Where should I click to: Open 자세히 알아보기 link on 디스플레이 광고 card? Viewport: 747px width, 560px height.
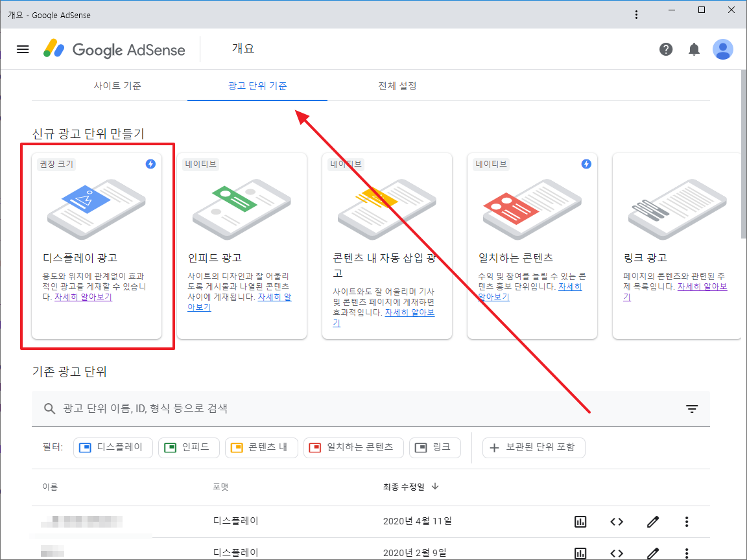[84, 297]
